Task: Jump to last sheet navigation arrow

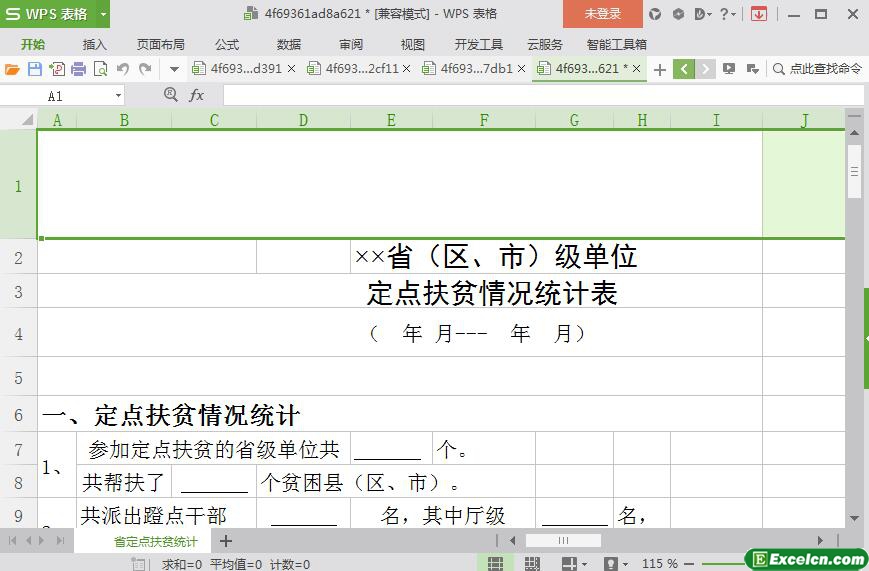Action: click(x=60, y=541)
